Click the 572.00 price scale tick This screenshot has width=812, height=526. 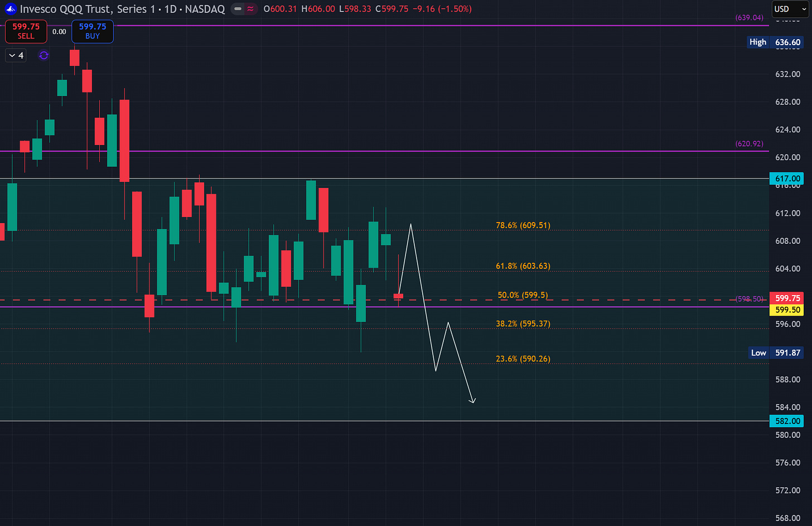(787, 490)
